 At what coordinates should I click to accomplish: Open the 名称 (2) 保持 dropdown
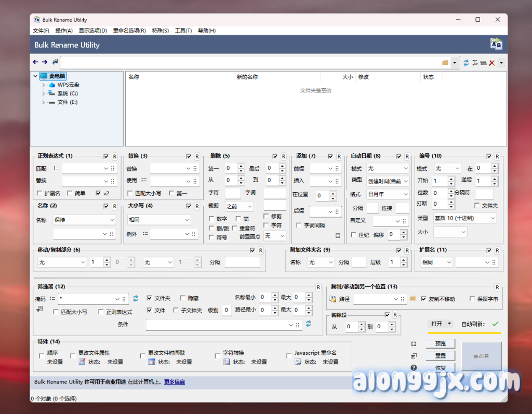(x=84, y=220)
